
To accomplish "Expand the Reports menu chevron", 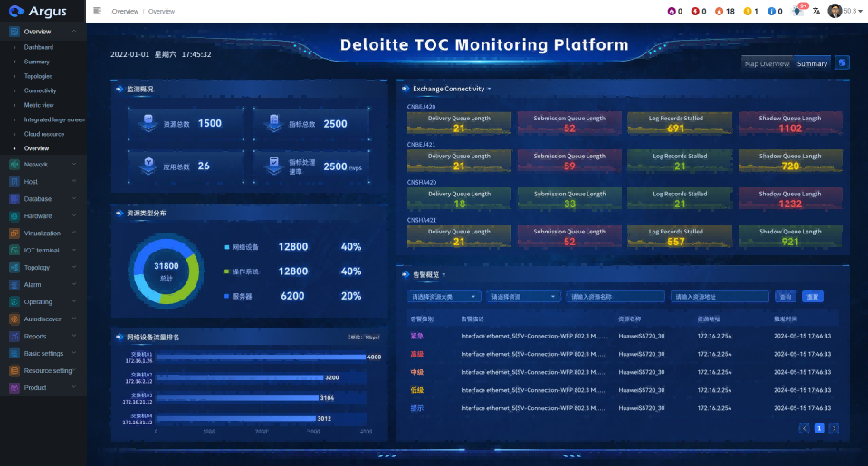I will pyautogui.click(x=74, y=336).
